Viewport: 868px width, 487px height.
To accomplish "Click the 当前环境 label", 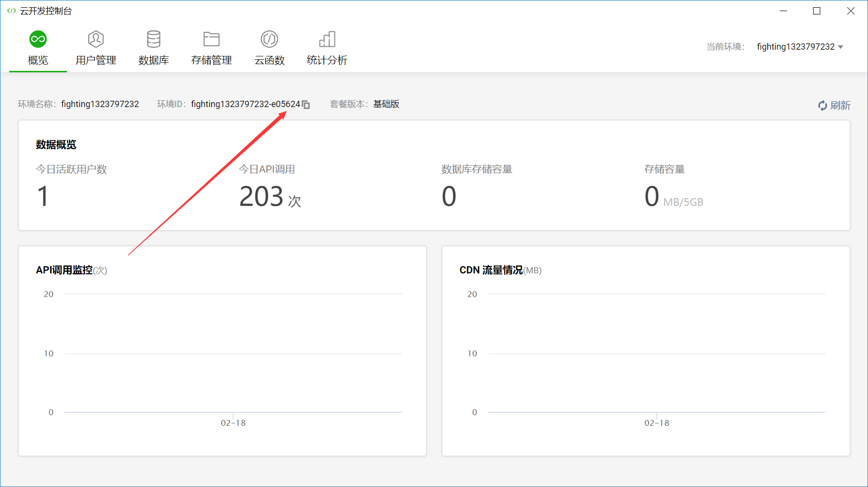I will point(726,47).
